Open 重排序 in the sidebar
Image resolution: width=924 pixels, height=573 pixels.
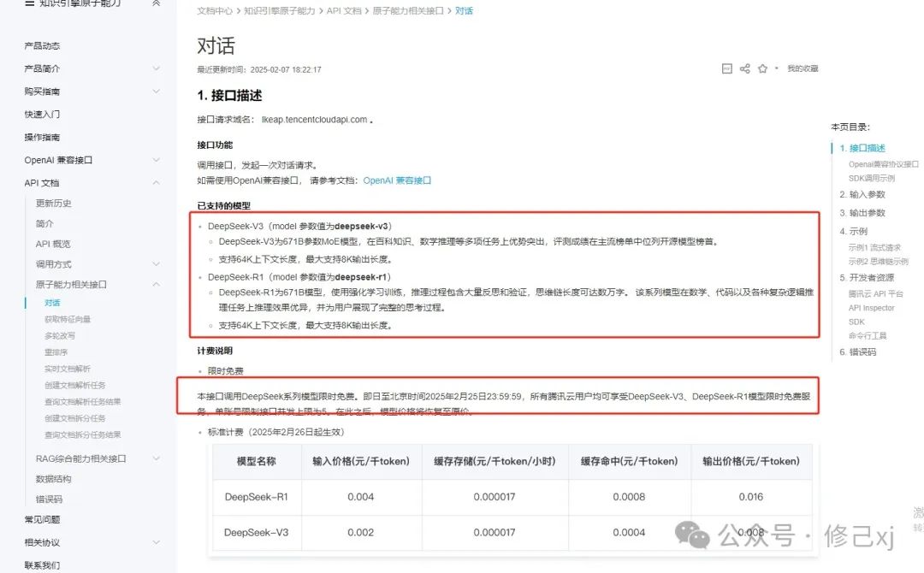[x=56, y=352]
